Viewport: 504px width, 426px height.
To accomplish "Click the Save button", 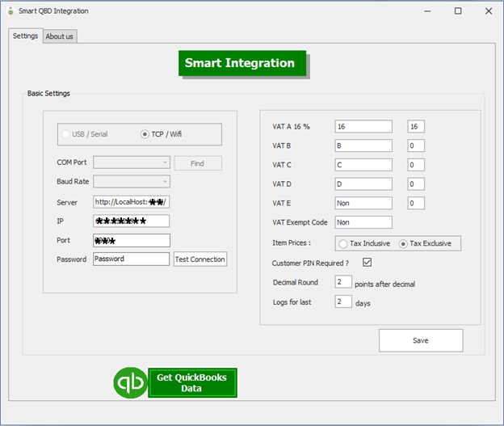I will click(x=420, y=340).
